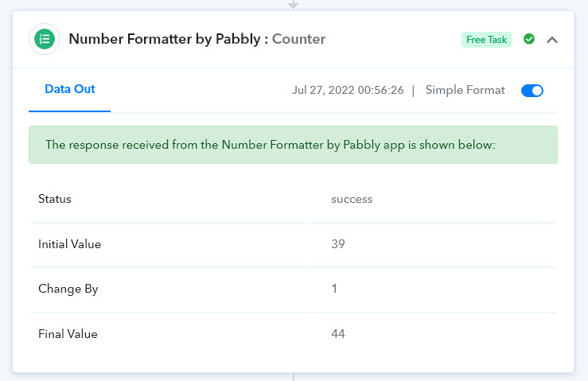Select the Initial Value row label
The image size is (588, 381).
(x=70, y=244)
